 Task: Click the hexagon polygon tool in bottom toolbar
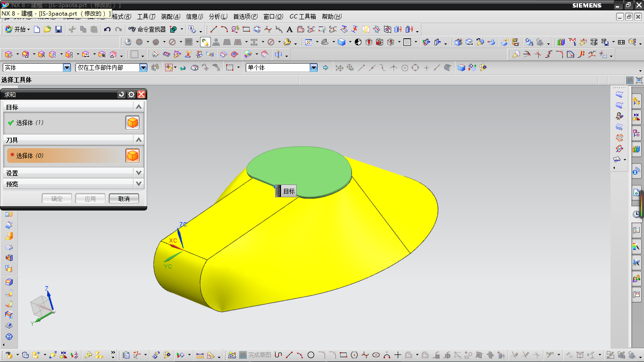(354, 355)
